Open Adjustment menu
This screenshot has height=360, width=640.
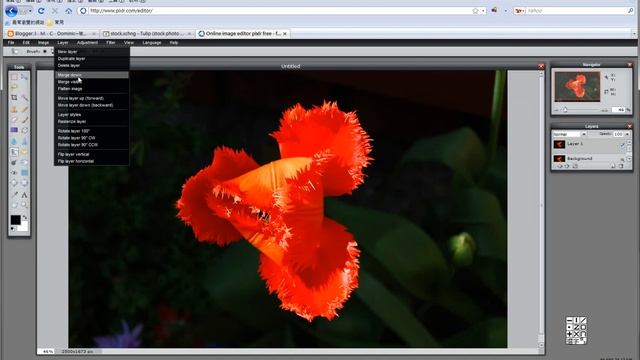tap(87, 42)
